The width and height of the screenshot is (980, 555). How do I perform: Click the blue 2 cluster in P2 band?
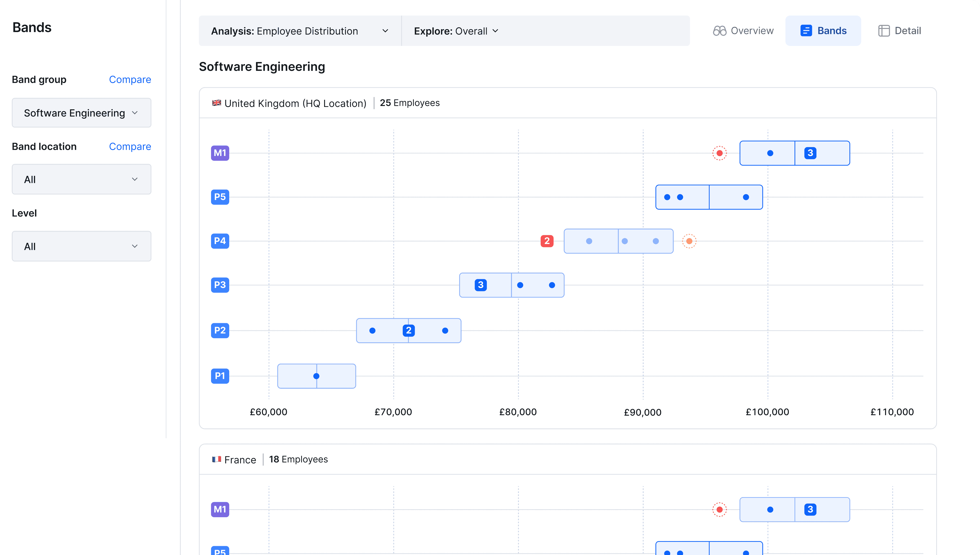(x=409, y=330)
